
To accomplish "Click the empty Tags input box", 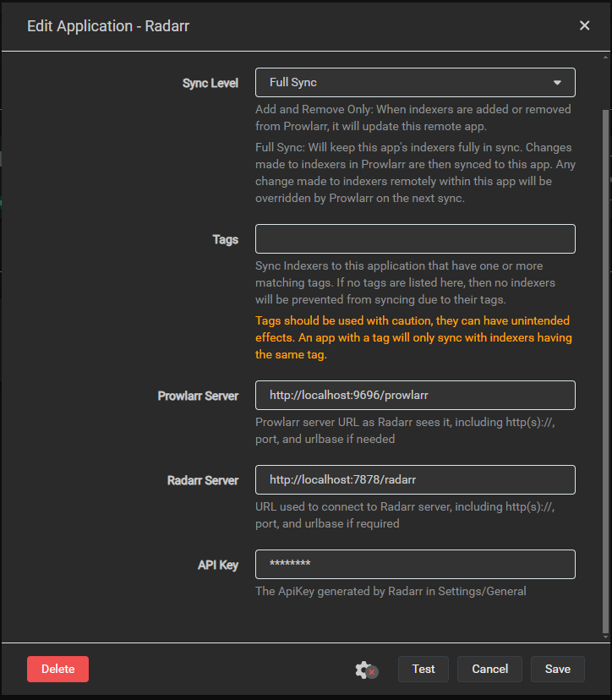I will point(414,238).
